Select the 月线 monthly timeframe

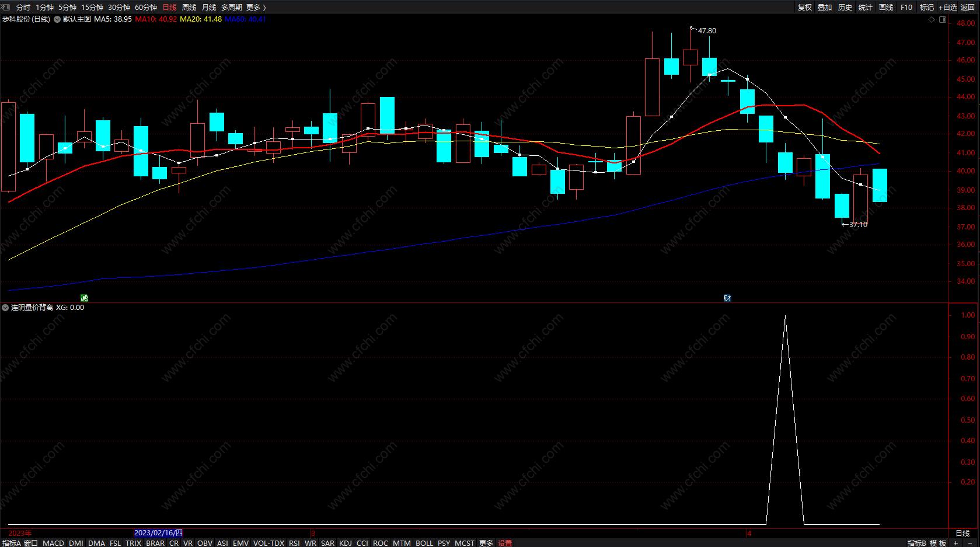[209, 8]
